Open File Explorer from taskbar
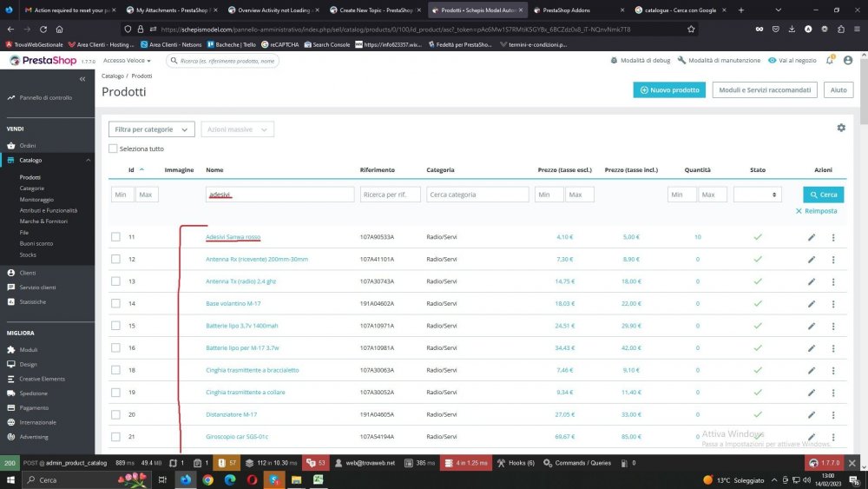 click(x=296, y=479)
